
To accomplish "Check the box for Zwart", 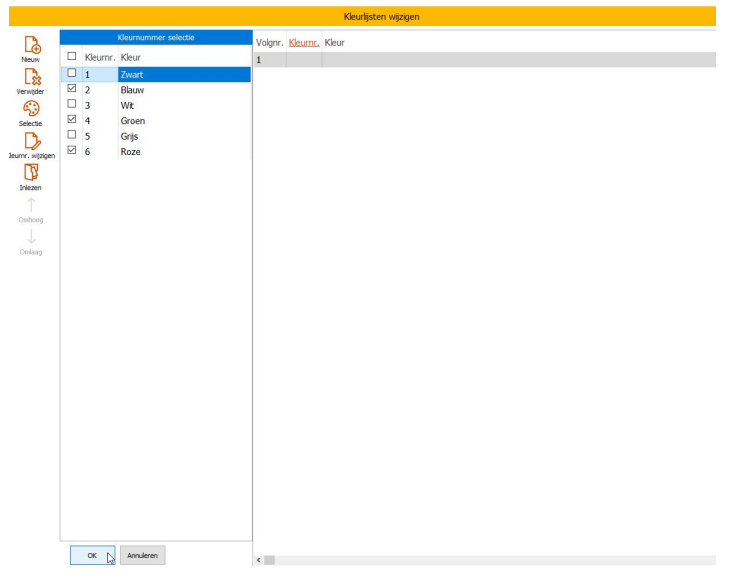I will (71, 73).
